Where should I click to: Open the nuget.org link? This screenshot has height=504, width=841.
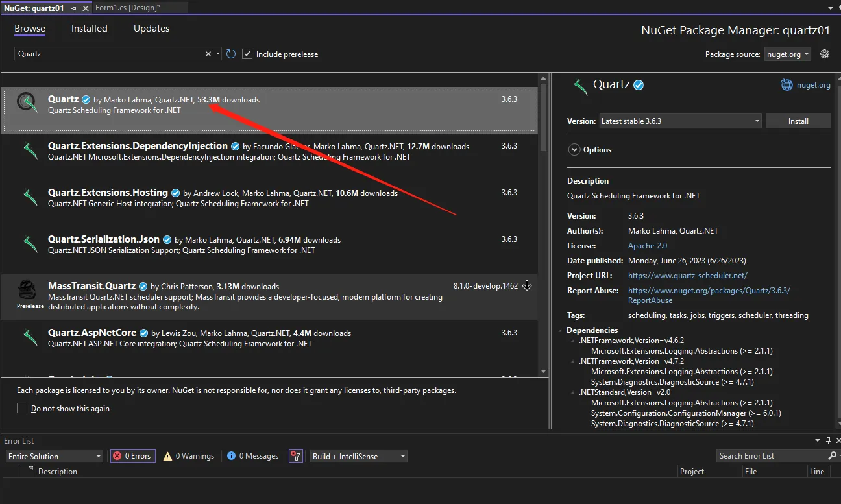(814, 85)
